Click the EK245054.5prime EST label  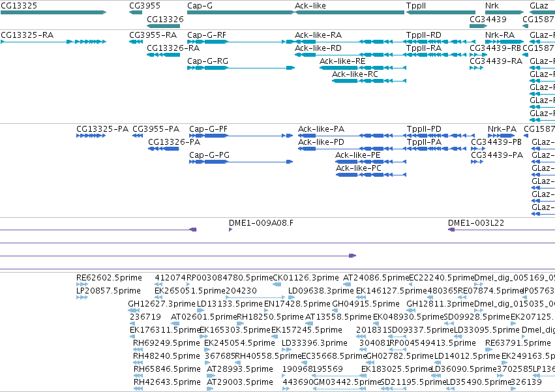239,343
